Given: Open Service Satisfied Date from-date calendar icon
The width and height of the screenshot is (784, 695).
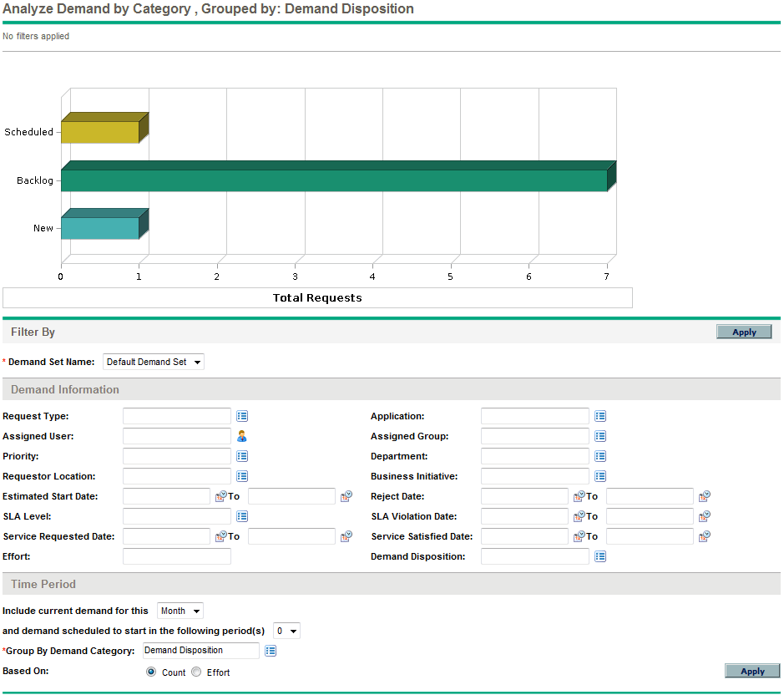Looking at the screenshot, I should (x=579, y=536).
